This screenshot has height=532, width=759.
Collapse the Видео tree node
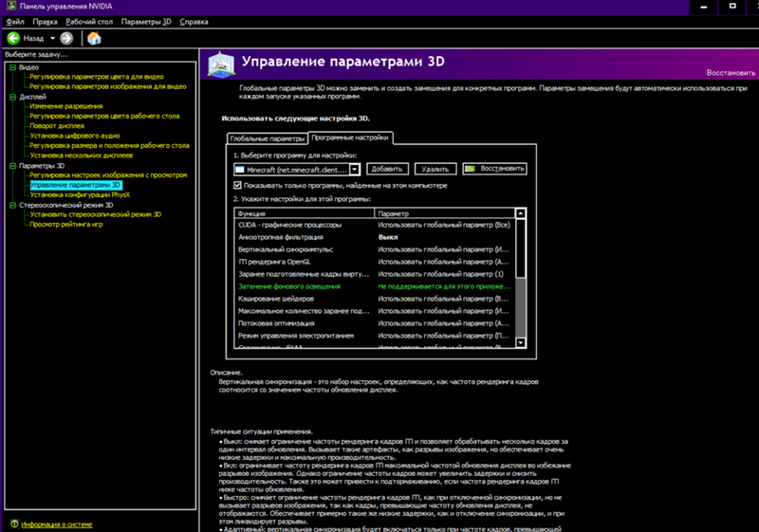pos(12,67)
